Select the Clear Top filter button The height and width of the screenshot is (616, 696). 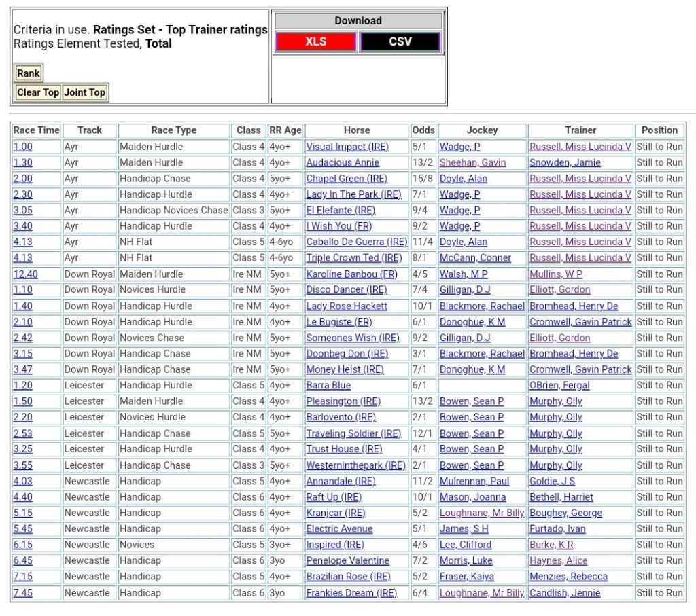click(38, 92)
